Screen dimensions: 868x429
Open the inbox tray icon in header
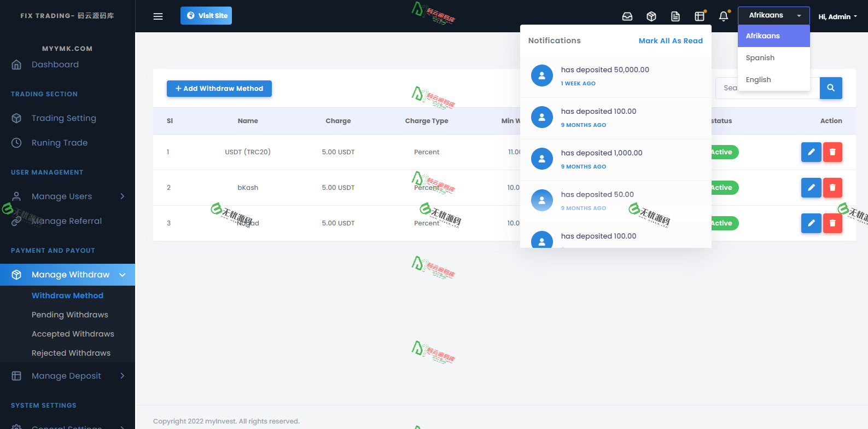click(x=627, y=16)
